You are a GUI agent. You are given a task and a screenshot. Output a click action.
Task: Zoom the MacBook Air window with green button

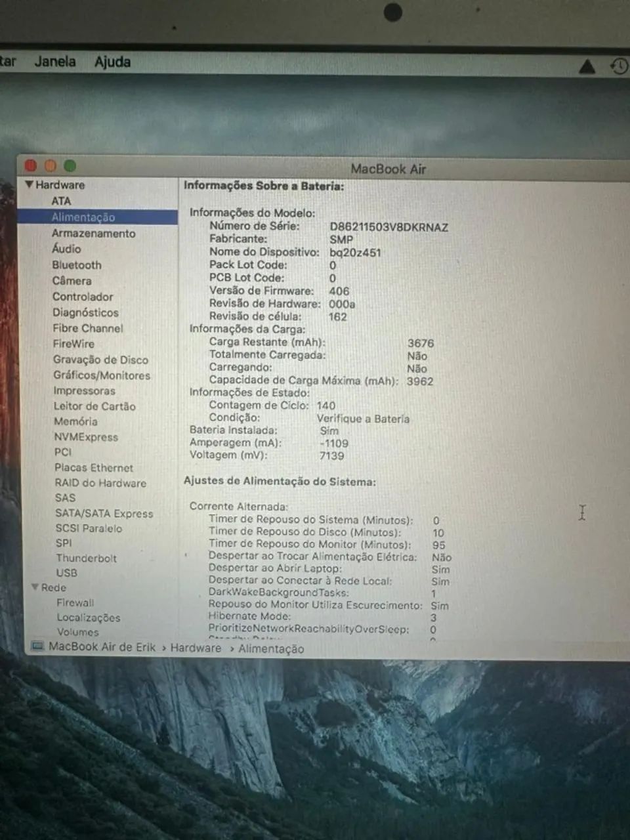[x=70, y=166]
